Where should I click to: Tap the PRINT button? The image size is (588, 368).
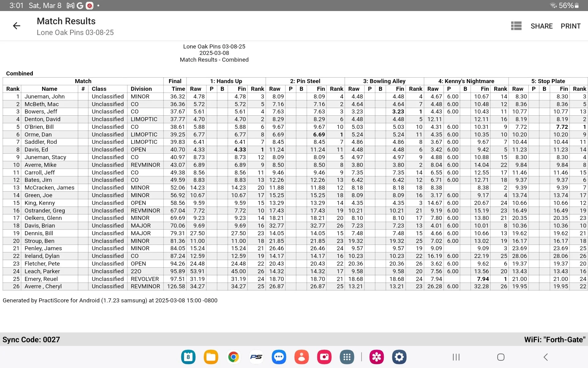pos(571,26)
